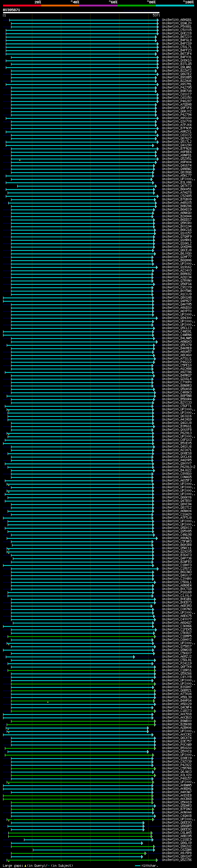The image size is (197, 868).
Task: Open hit UniRef100_Q66KY6
Action: coord(177,498)
